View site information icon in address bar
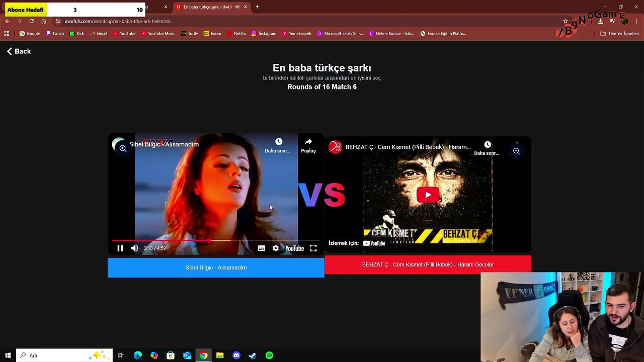The width and height of the screenshot is (644, 362). point(58,21)
